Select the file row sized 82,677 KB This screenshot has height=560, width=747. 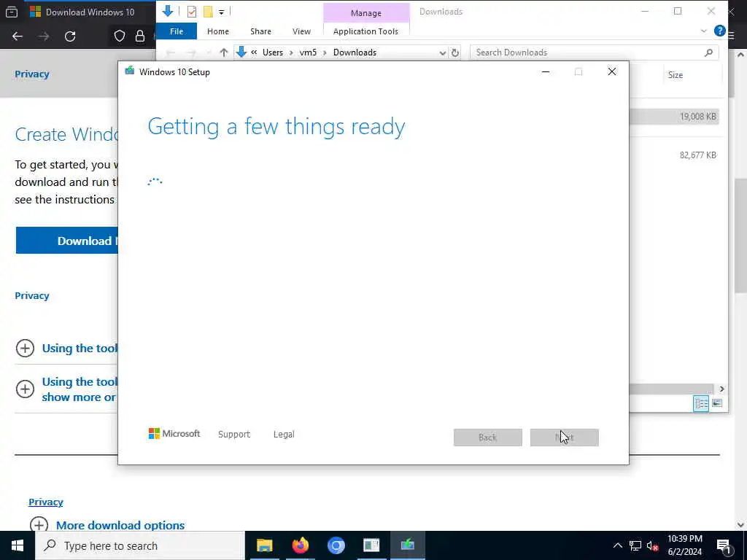click(673, 155)
